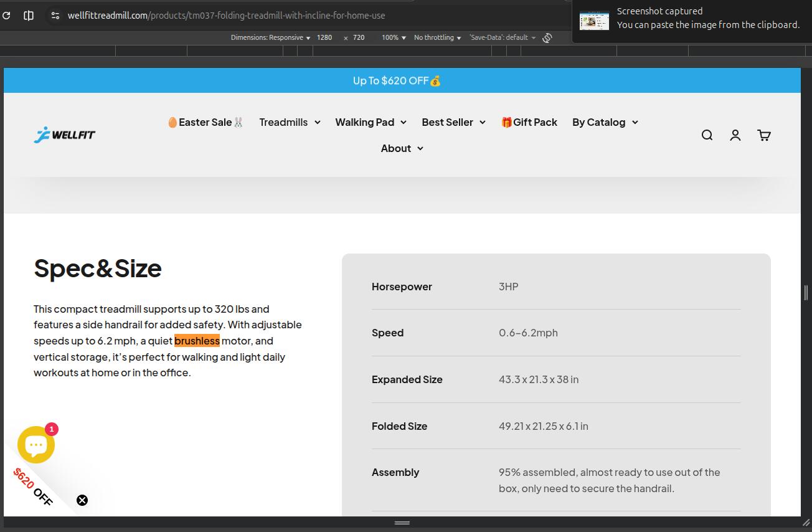Expand the Walking Pad menu

(x=371, y=122)
